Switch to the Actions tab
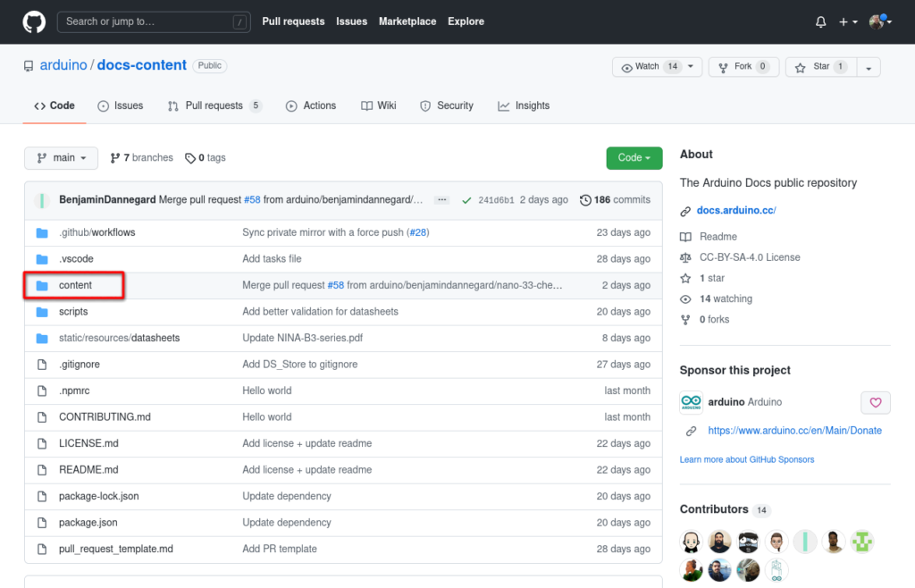This screenshot has height=588, width=915. click(x=311, y=105)
